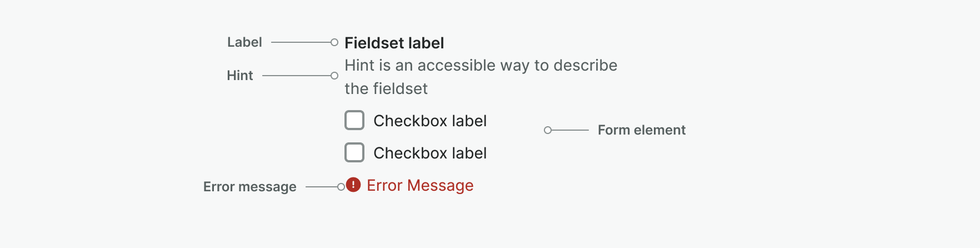Click the 'Hint is an accessible way' text line
The height and width of the screenshot is (248, 980).
(481, 66)
